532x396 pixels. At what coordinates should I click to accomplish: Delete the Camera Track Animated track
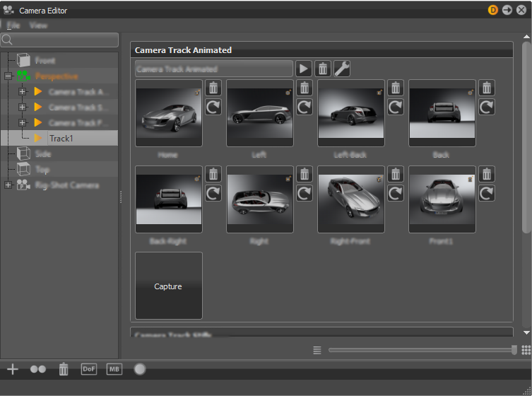(323, 69)
